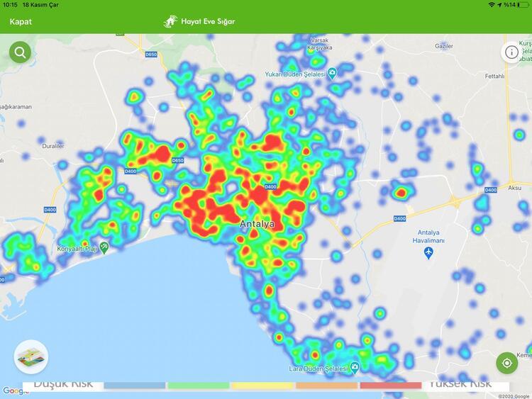Select the Antalya Havalimanı airport icon

pyautogui.click(x=428, y=252)
